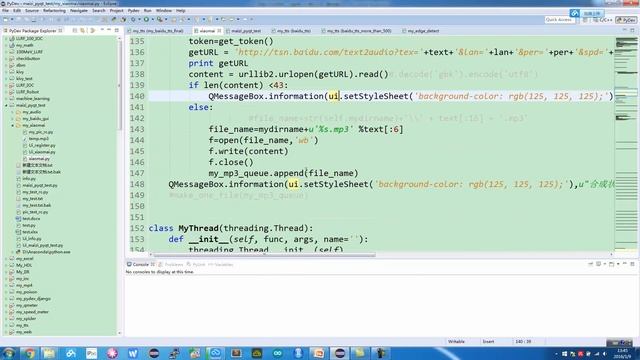Open the File menu
Screen dimensions: 640x360
(x=5, y=11)
